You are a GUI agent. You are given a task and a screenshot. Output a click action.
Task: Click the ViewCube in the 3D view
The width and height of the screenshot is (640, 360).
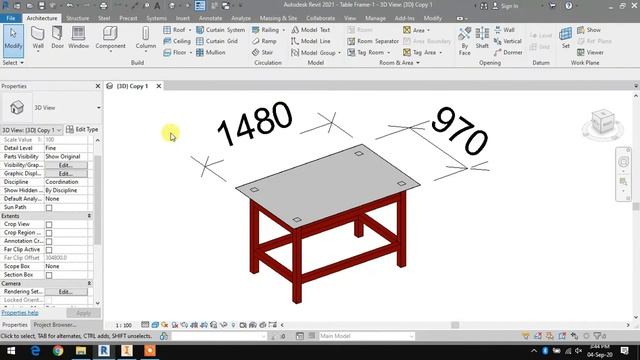click(x=602, y=122)
